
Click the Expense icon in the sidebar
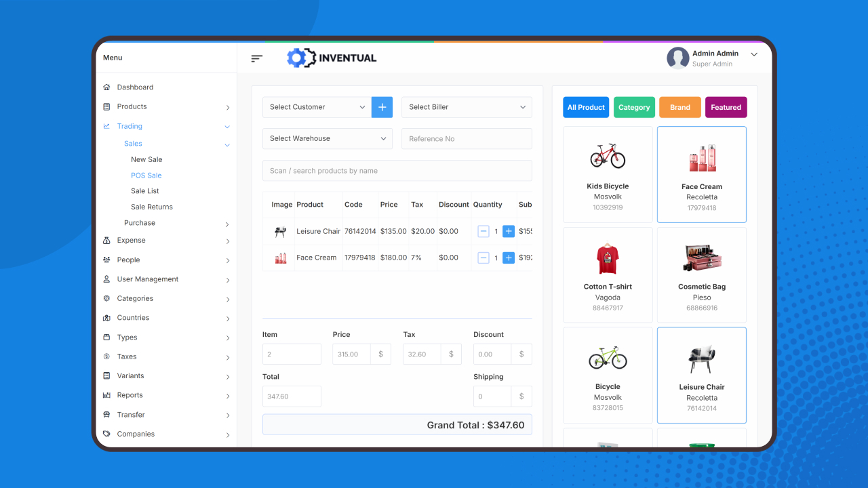pos(106,240)
